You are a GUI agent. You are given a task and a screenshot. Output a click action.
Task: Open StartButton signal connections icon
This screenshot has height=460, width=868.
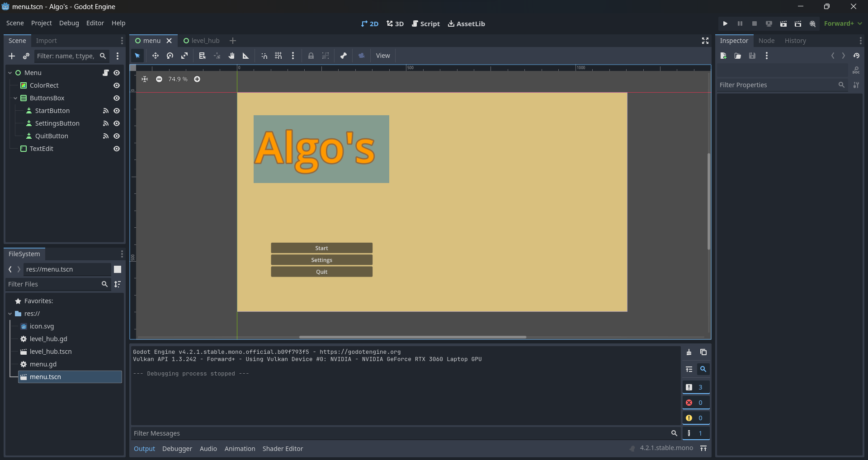[x=106, y=111]
